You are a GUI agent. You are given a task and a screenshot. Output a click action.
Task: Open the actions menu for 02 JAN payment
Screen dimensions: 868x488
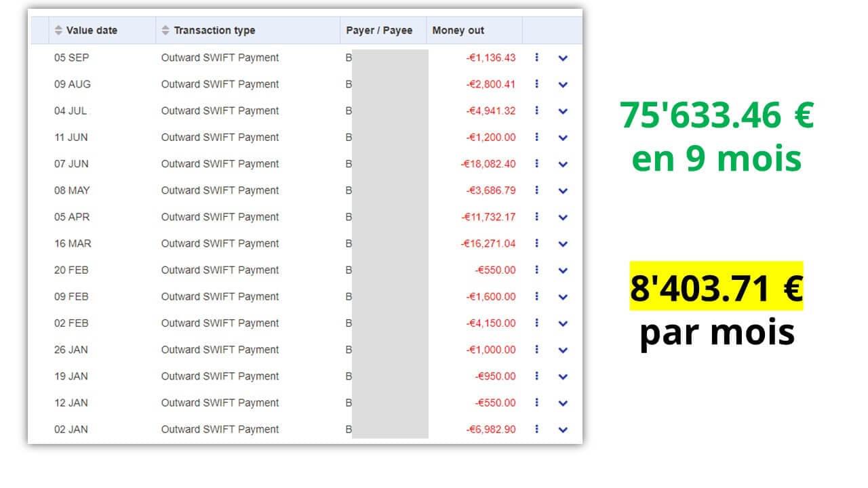536,429
